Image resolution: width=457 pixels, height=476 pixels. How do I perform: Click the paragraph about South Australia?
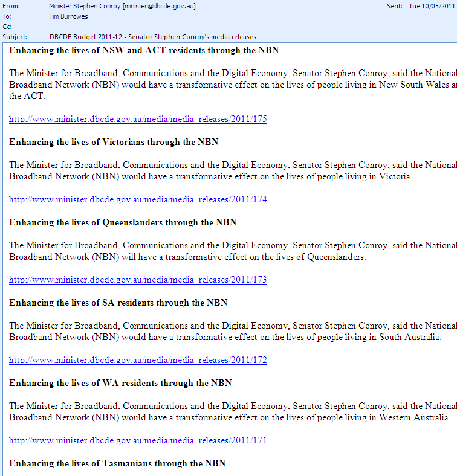(x=233, y=331)
